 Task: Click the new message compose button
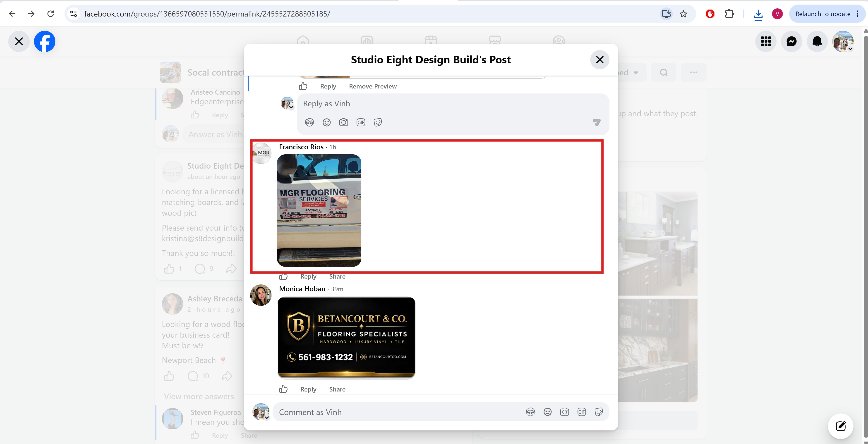tap(841, 426)
